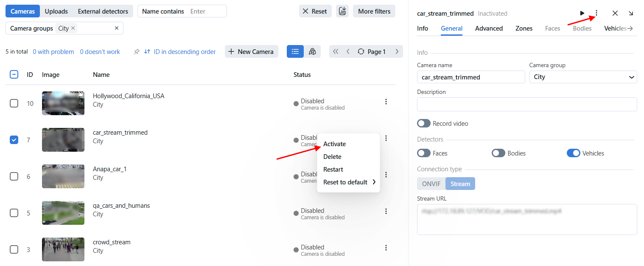
Task: Tick the checkbox for Anapa_car_1
Action: click(x=14, y=176)
